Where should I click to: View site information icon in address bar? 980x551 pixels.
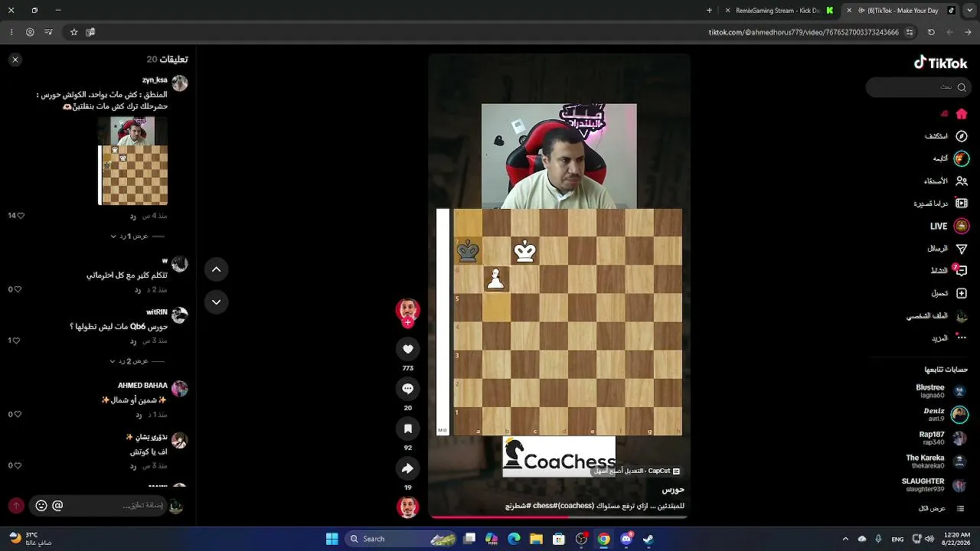point(910,32)
